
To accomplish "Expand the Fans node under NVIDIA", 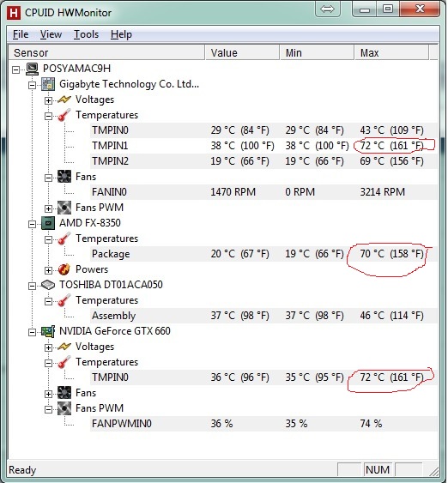I will point(48,395).
